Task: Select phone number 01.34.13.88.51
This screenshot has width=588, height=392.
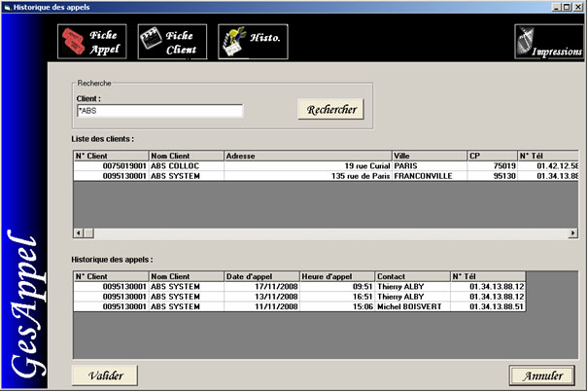Action: (x=488, y=306)
